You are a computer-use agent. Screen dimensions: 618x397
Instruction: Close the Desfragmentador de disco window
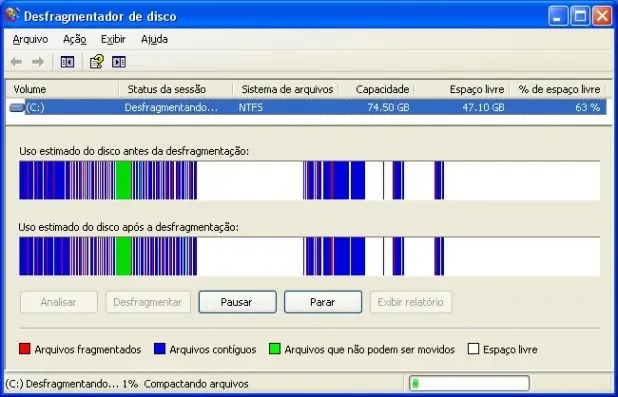tap(602, 17)
